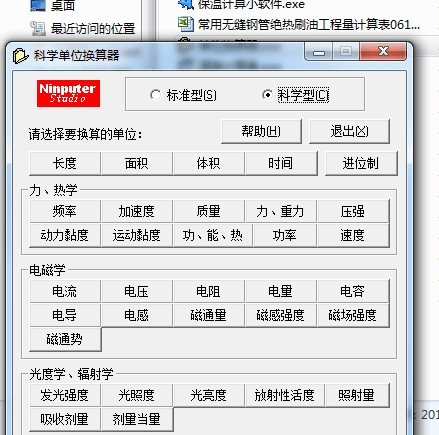Image resolution: width=439 pixels, height=435 pixels.
Task: Select 保温计算小软件.exe file in Explorer
Action: click(251, 5)
